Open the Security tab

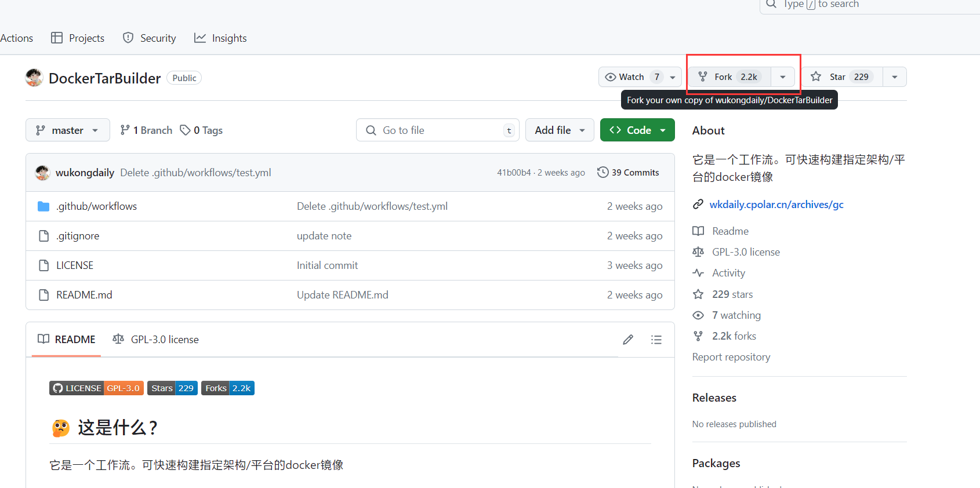click(150, 38)
